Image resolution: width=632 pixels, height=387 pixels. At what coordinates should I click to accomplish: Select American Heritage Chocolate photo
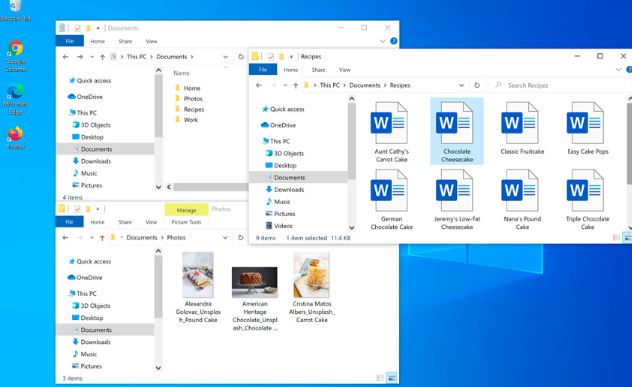[x=255, y=299]
